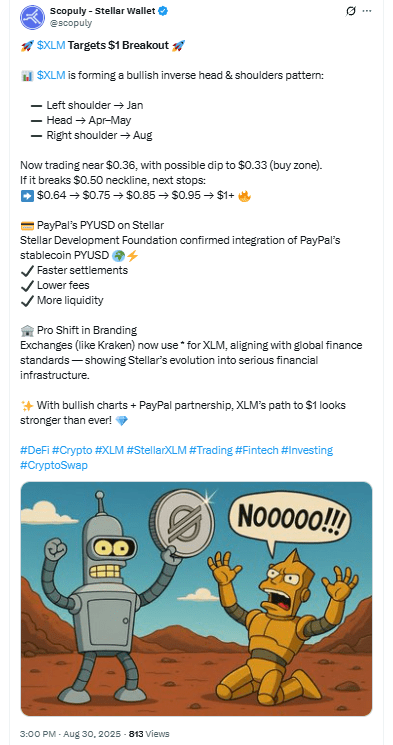Click the Grok slash-circle icon
This screenshot has height=745, width=393.
(351, 11)
